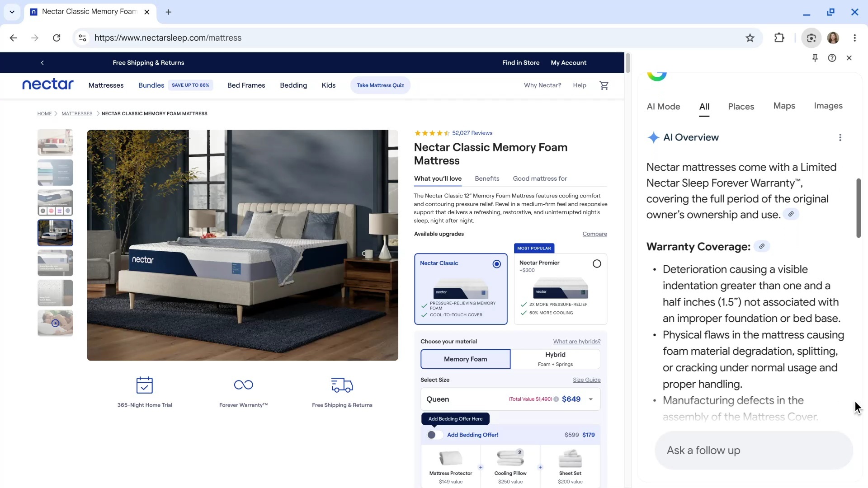View site information icon in address bar
Viewport: 868px width, 488px height.
82,38
